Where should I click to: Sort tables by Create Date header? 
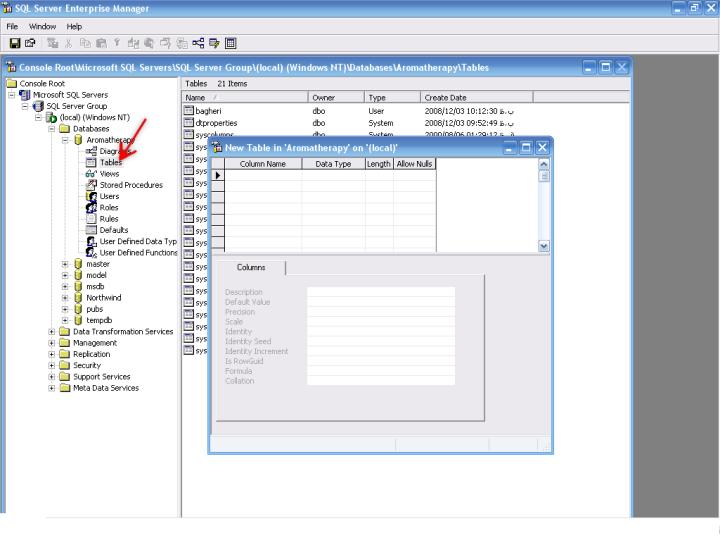click(477, 97)
